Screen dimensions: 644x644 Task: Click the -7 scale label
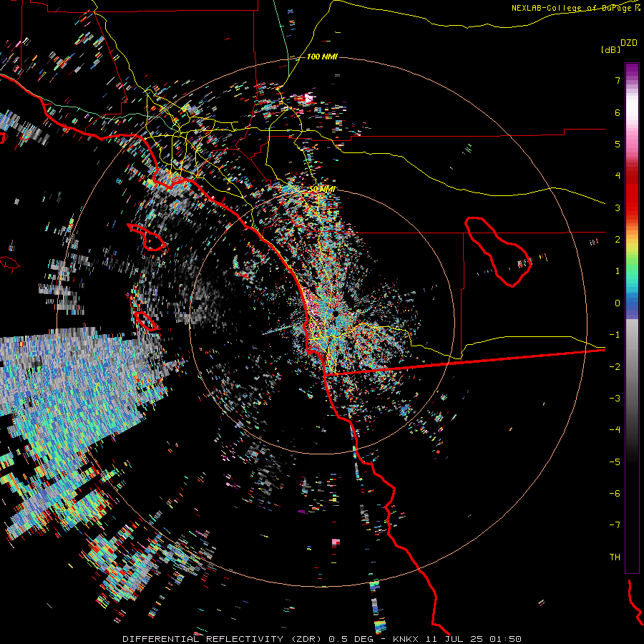pos(615,525)
